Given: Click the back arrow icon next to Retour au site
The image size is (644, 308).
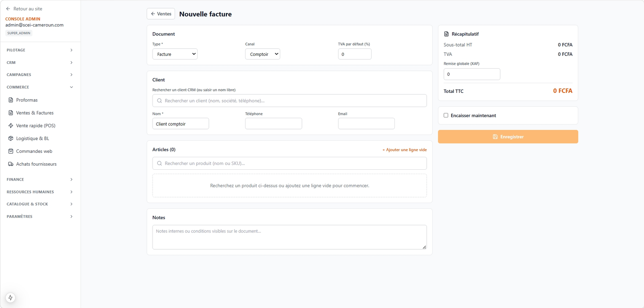Looking at the screenshot, I should pyautogui.click(x=8, y=8).
